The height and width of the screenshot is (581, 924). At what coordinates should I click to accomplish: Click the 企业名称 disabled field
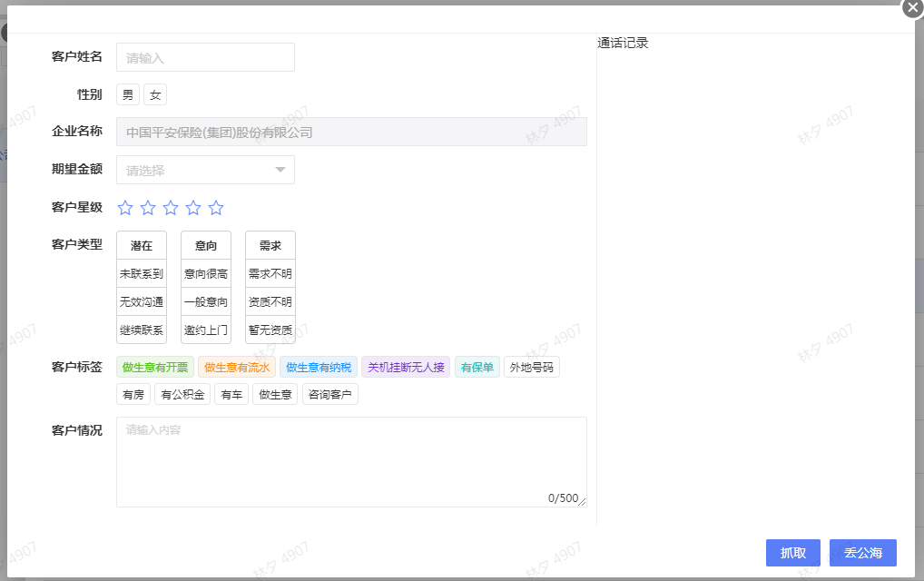coord(352,132)
